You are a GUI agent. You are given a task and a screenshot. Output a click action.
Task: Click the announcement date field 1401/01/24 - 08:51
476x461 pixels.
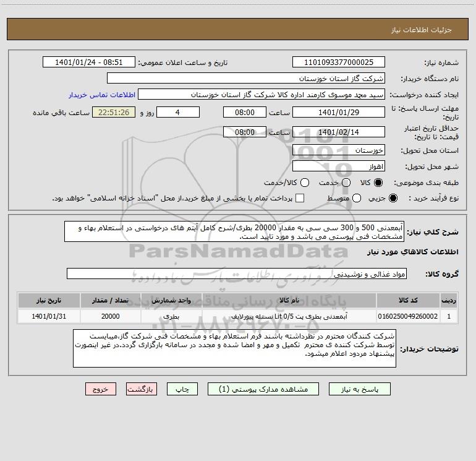point(88,62)
